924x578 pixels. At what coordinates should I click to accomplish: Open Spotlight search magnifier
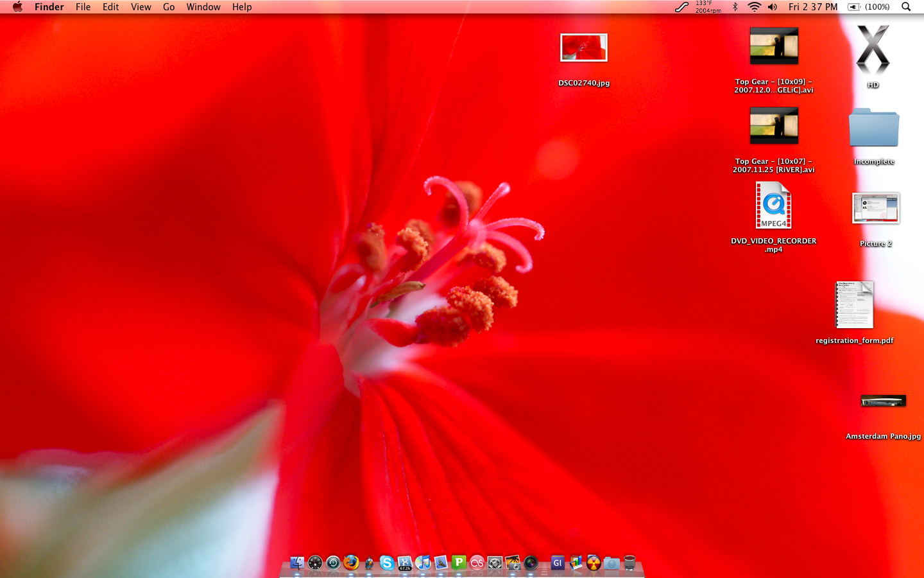(906, 7)
